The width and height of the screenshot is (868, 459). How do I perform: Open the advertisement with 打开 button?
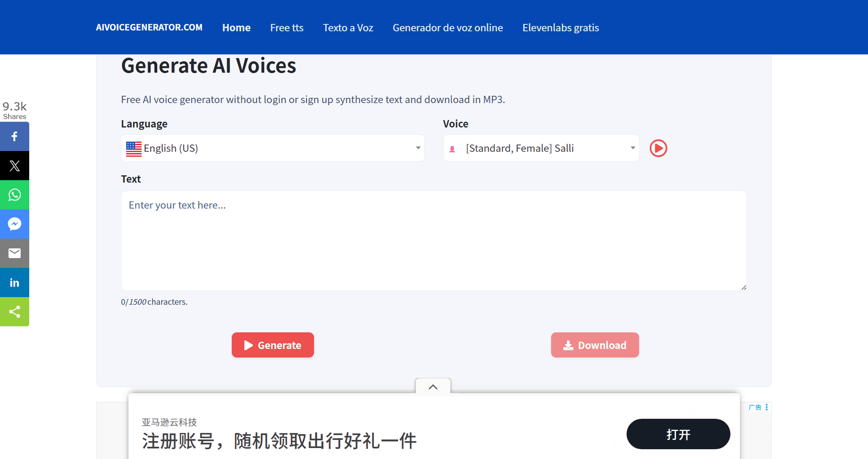[x=678, y=434]
